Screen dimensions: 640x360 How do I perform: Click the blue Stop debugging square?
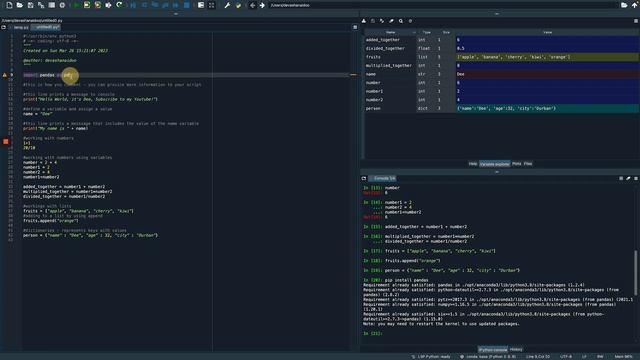187,5
